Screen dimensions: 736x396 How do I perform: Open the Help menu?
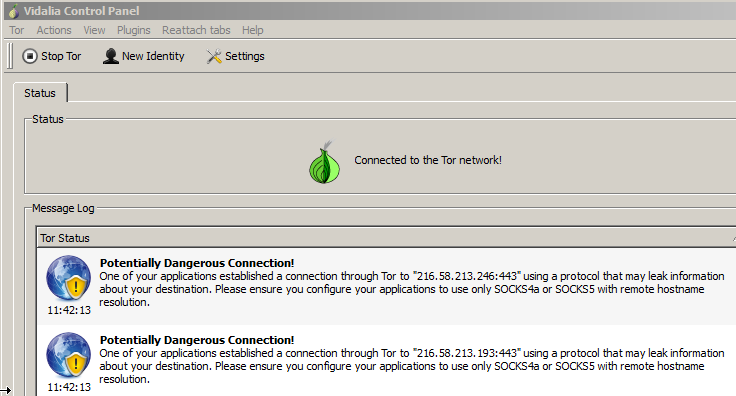point(253,30)
